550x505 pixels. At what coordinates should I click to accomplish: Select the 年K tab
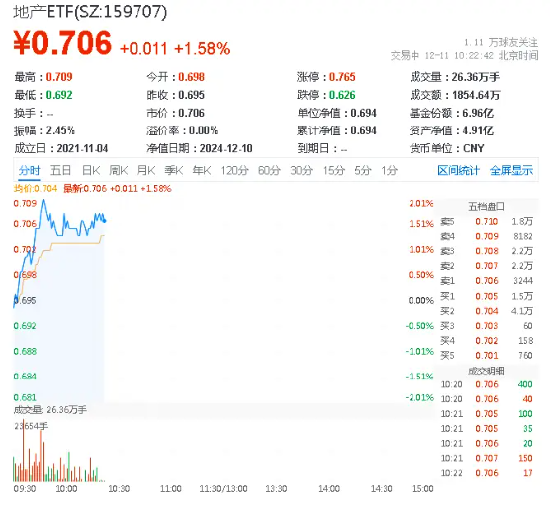(x=202, y=171)
